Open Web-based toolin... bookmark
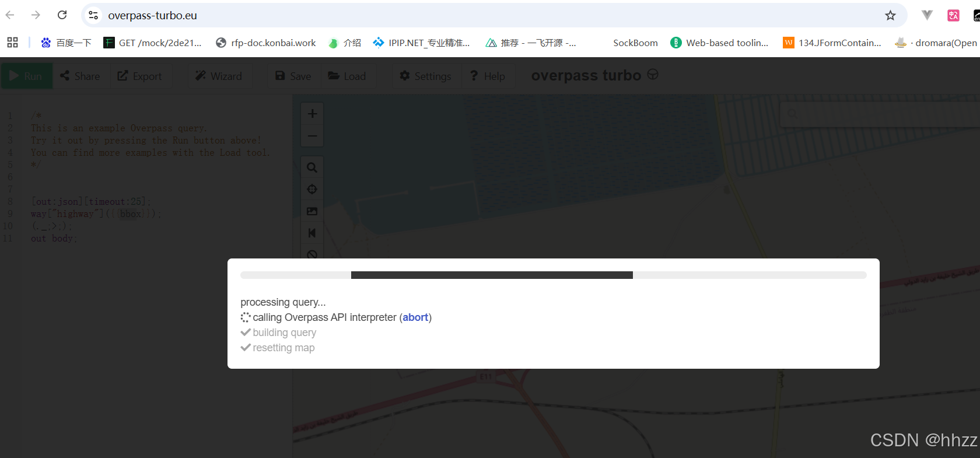 pos(719,43)
